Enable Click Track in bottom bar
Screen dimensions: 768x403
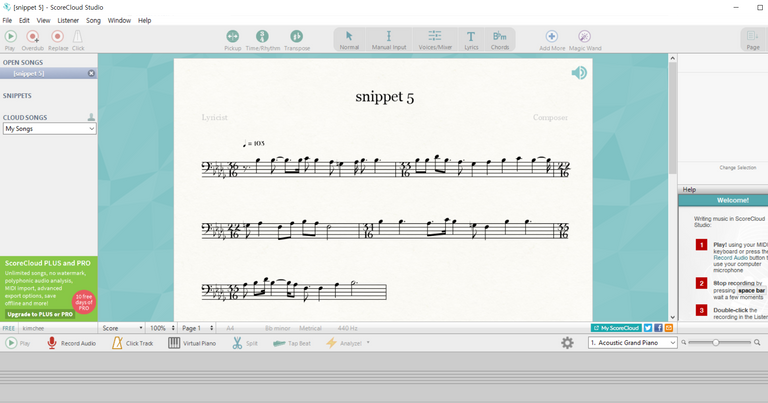(x=133, y=343)
